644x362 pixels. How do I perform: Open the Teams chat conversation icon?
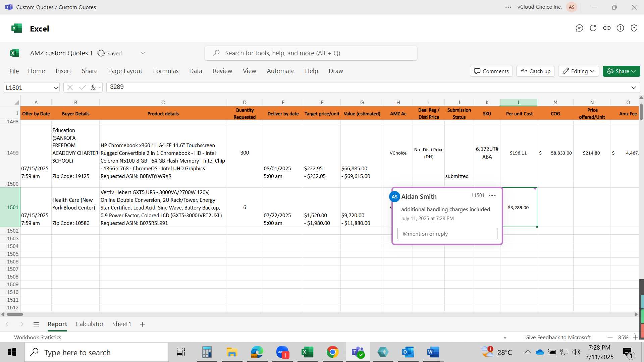(x=579, y=28)
